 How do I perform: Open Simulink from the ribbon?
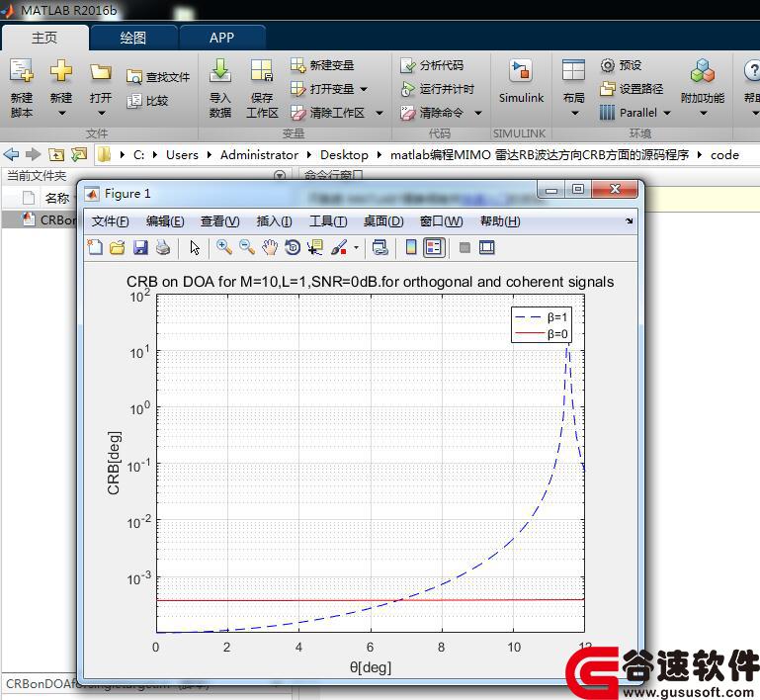(x=521, y=81)
